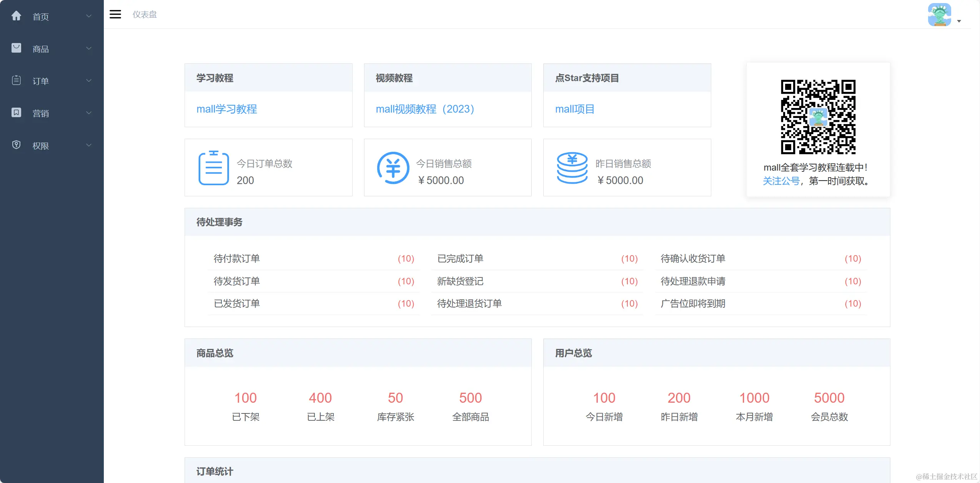
Task: Open the 营销 sidebar menu item
Action: click(41, 113)
